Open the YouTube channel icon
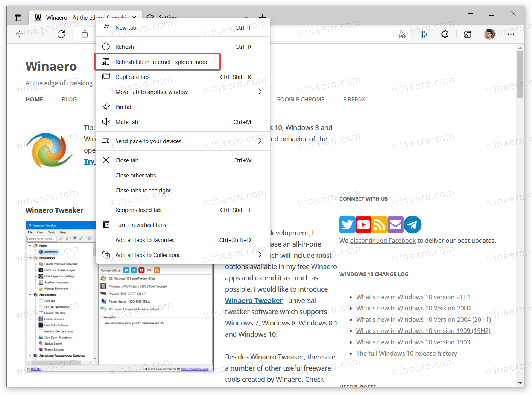This screenshot has height=395, width=532. pos(363,224)
